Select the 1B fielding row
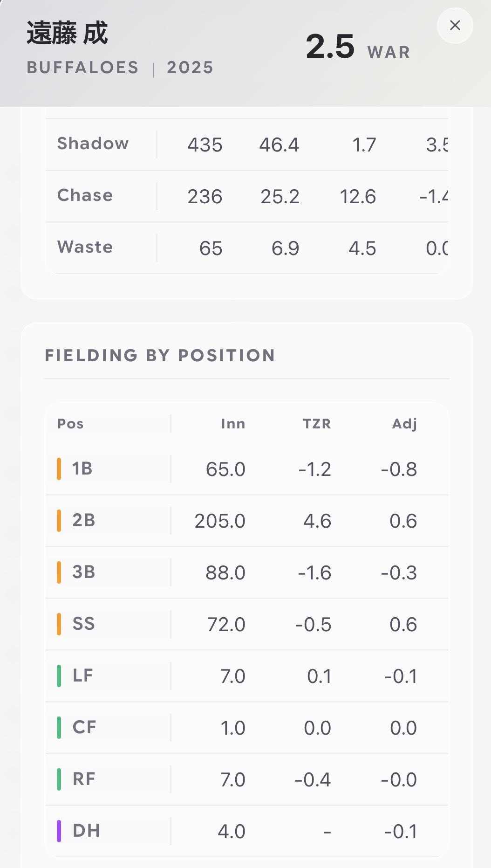 click(247, 469)
